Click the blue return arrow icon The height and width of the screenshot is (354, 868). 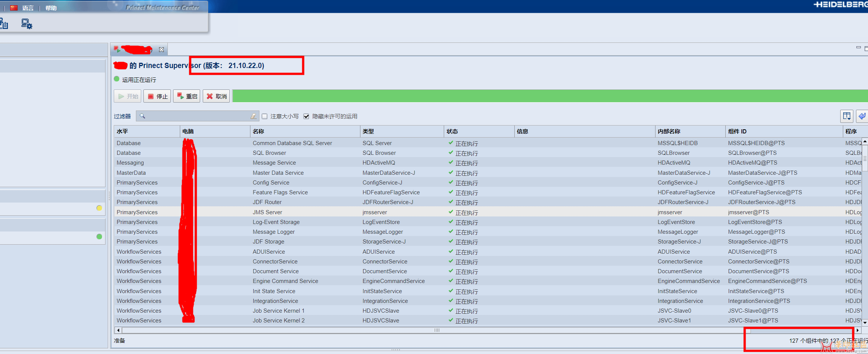[x=862, y=116]
